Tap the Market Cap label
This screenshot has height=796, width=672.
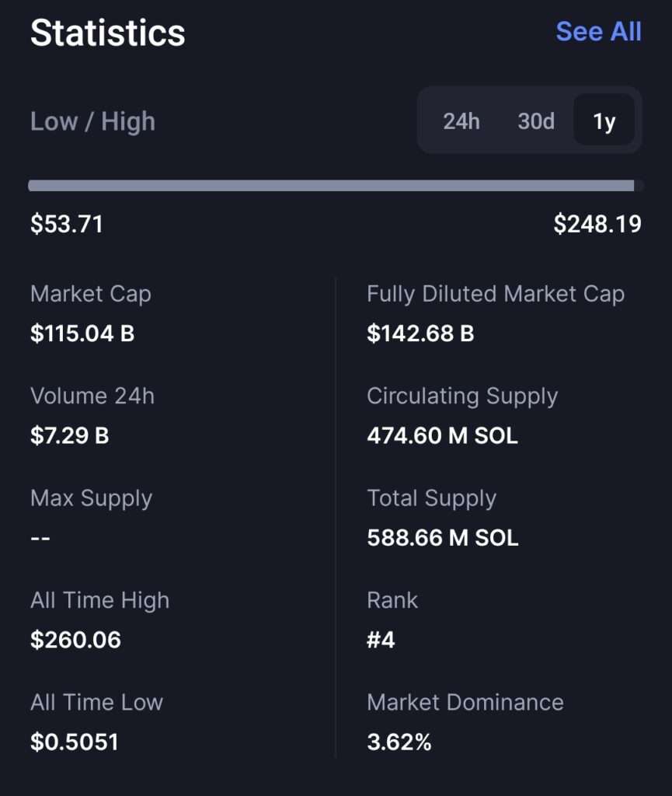click(x=91, y=295)
